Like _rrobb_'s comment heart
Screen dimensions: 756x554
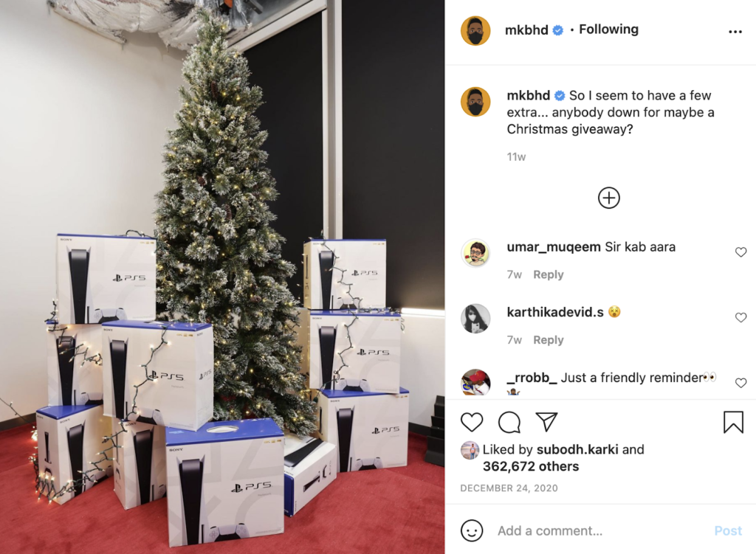pyautogui.click(x=740, y=383)
